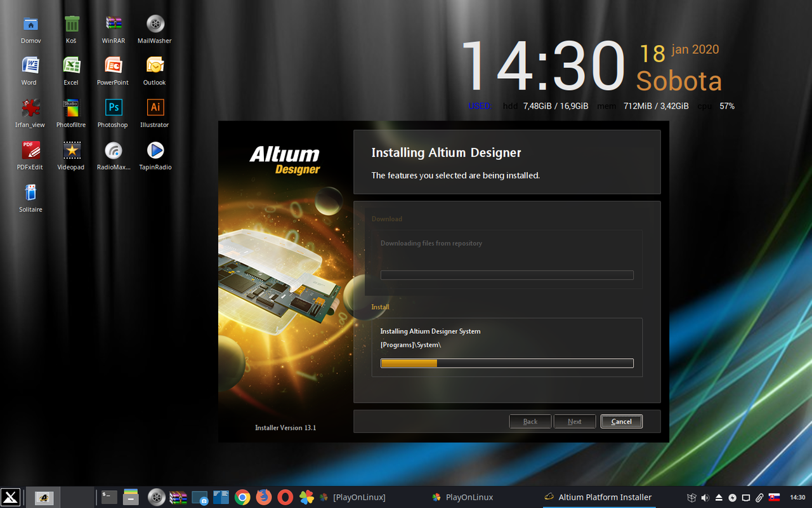Open the terminal launcher in taskbar
This screenshot has height=508, width=812.
pos(110,497)
